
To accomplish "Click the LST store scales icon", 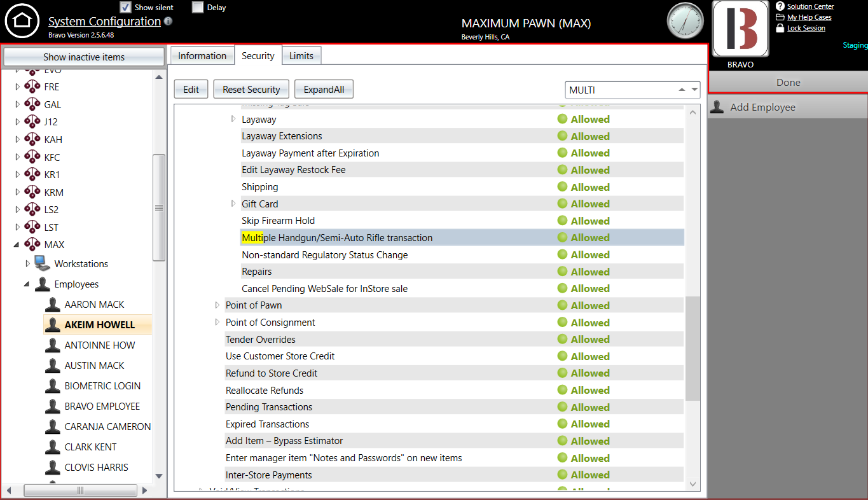I will coord(32,227).
